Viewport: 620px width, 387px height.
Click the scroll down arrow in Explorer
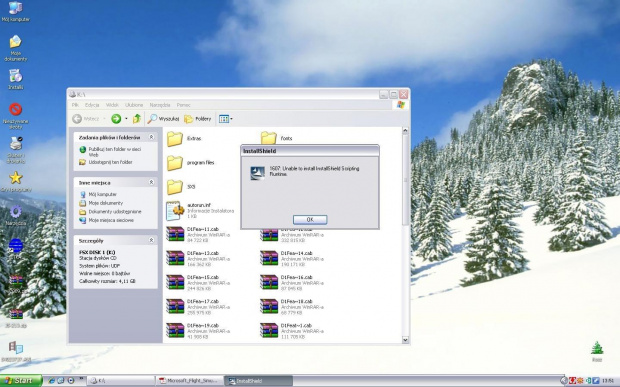405,340
